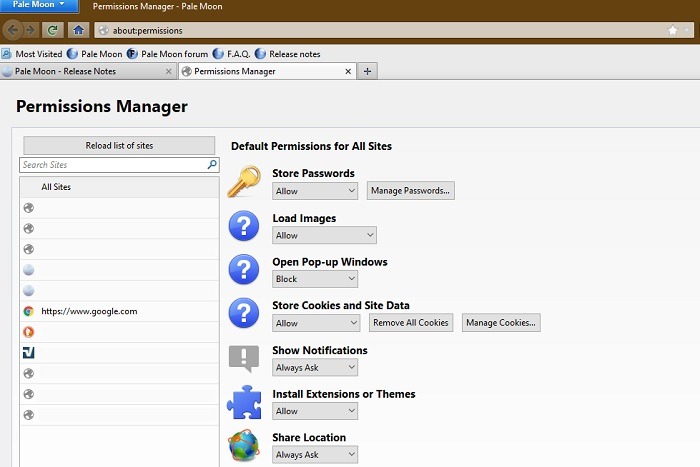Screen dimensions: 700x467
Task: Switch to the Pale Moon - Release Notes tab
Action: [x=88, y=71]
